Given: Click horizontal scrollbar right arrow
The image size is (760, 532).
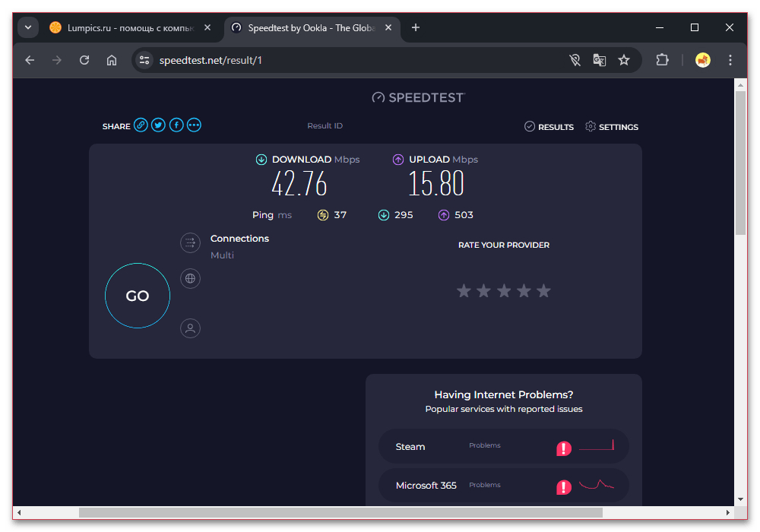Looking at the screenshot, I should (x=727, y=512).
